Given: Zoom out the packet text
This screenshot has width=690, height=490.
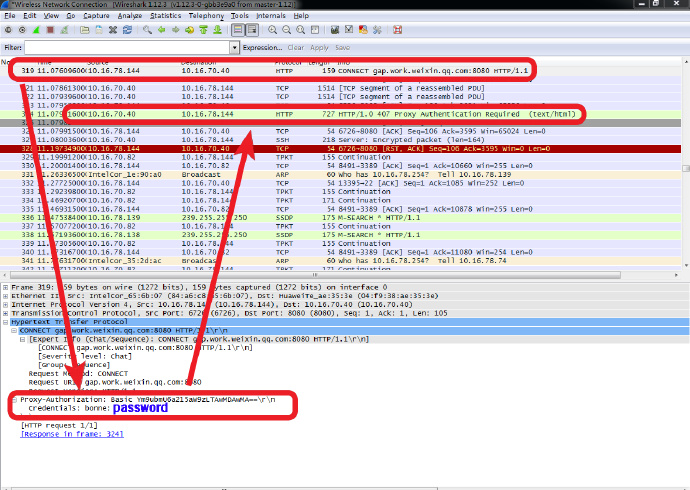Looking at the screenshot, I should point(286,30).
